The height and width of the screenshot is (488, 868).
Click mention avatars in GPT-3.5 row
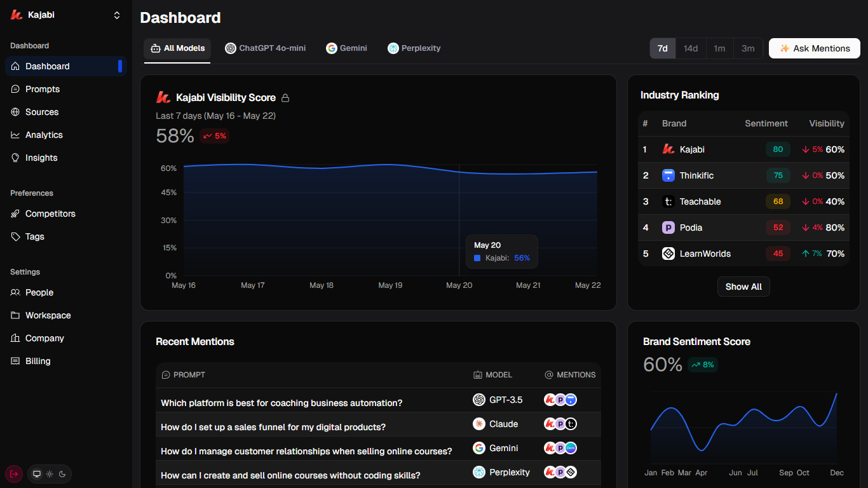(560, 400)
